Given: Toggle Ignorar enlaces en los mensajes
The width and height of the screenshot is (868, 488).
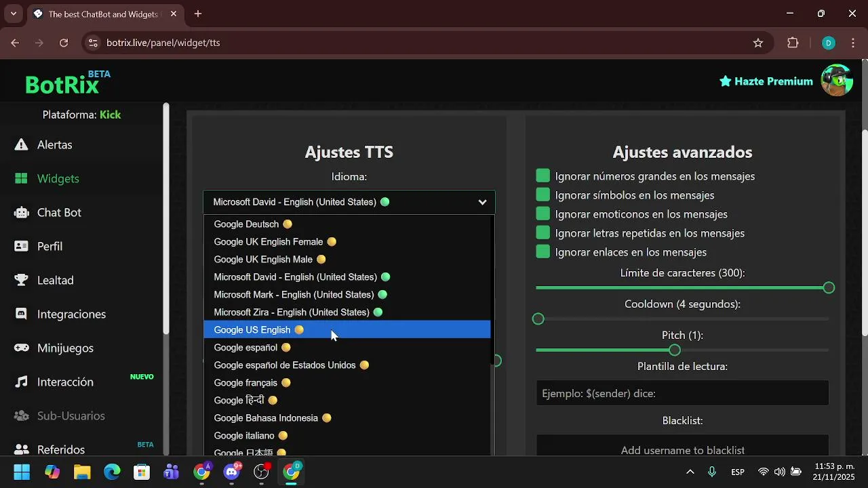Looking at the screenshot, I should 542,252.
